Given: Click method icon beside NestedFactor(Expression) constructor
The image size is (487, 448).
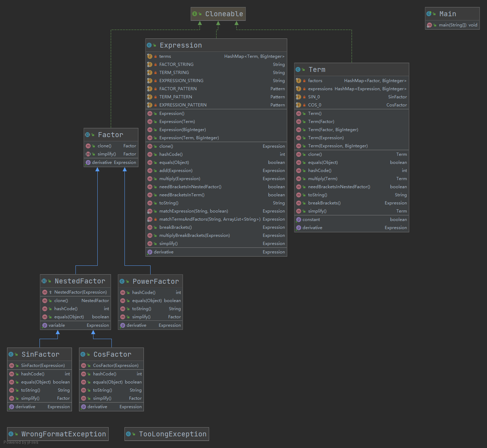Looking at the screenshot, I should tap(44, 292).
